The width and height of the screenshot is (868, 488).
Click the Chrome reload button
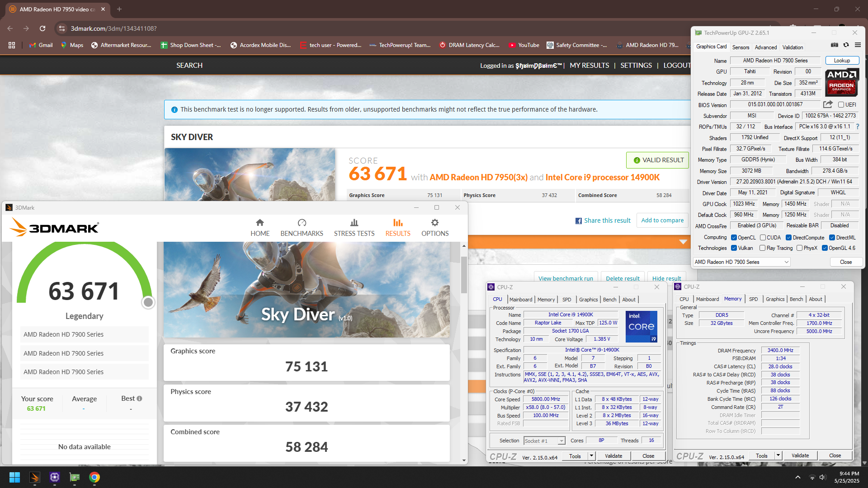click(x=42, y=28)
